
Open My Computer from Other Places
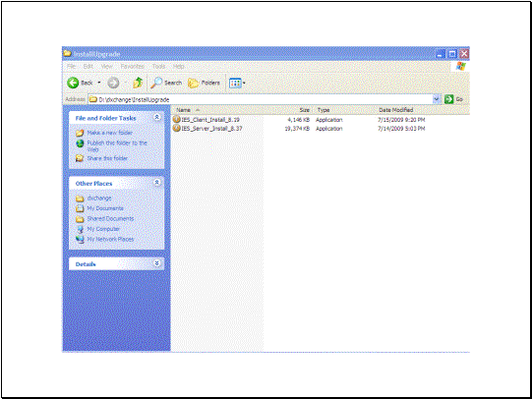point(103,229)
